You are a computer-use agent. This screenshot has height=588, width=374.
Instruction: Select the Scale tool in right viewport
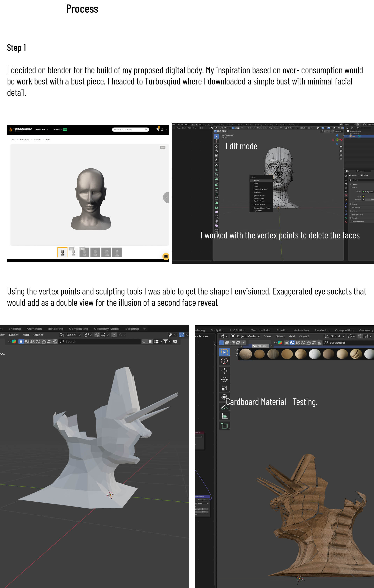pyautogui.click(x=224, y=388)
